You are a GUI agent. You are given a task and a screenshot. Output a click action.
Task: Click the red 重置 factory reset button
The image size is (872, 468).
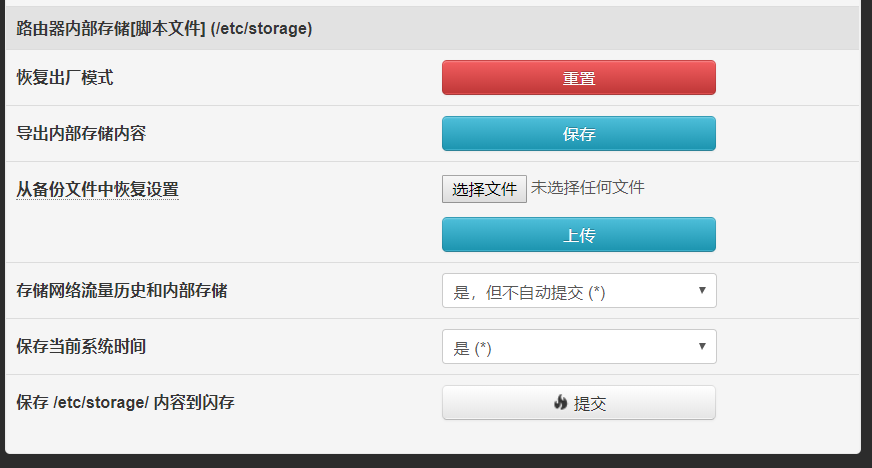click(579, 78)
